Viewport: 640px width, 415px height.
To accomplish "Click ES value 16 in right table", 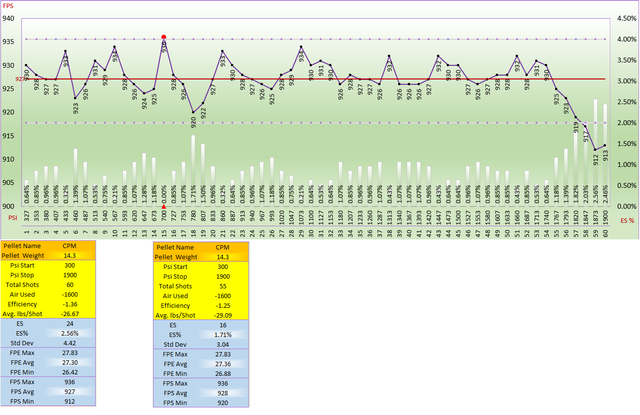I will [x=223, y=325].
